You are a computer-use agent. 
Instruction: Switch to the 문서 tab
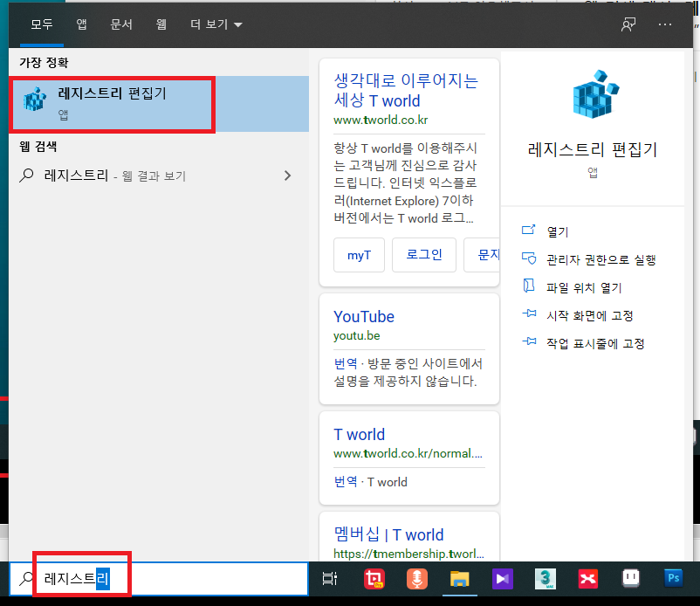click(x=121, y=24)
